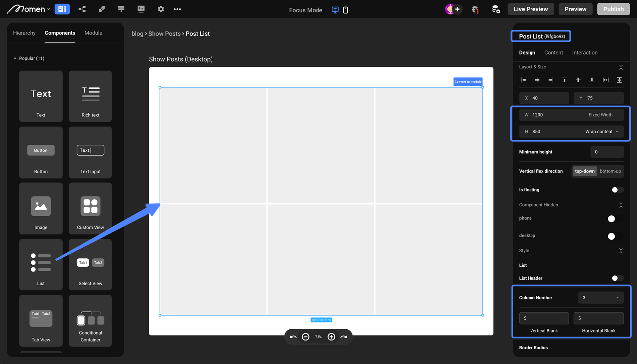Click the undo arrow in zoom bar
637x364 pixels.
pyautogui.click(x=293, y=337)
